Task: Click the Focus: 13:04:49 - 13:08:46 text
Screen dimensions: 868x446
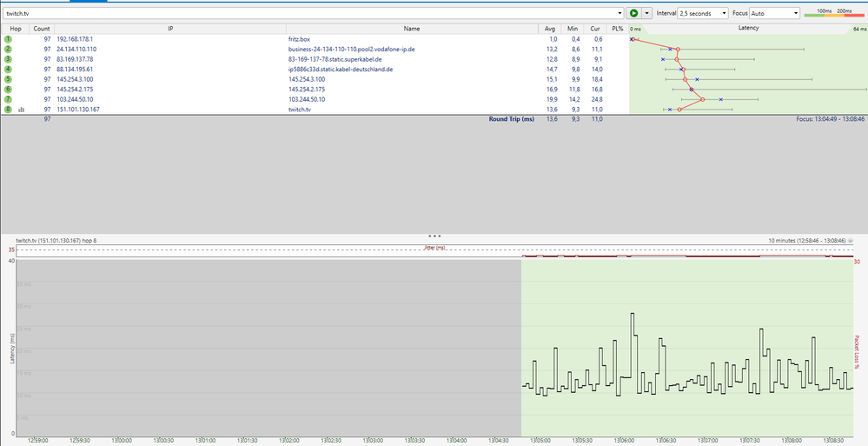Action: coord(831,118)
